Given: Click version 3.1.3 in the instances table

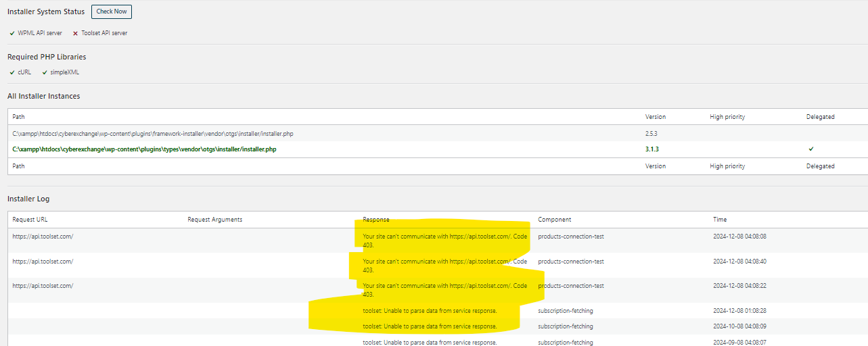Looking at the screenshot, I should tap(652, 149).
